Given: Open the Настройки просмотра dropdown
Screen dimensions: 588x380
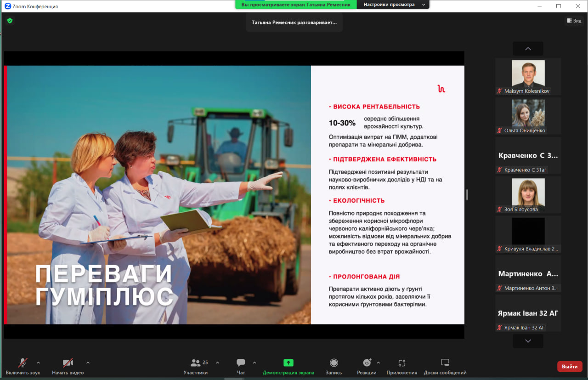Looking at the screenshot, I should click(393, 5).
